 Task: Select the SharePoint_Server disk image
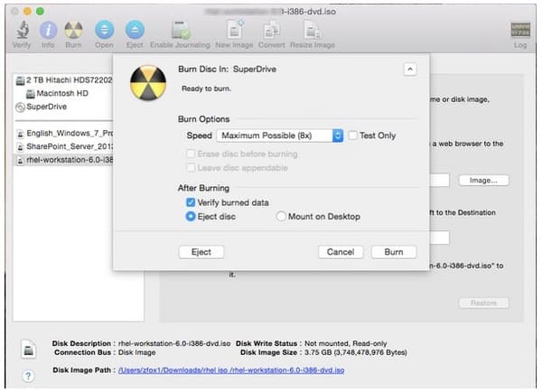point(65,146)
